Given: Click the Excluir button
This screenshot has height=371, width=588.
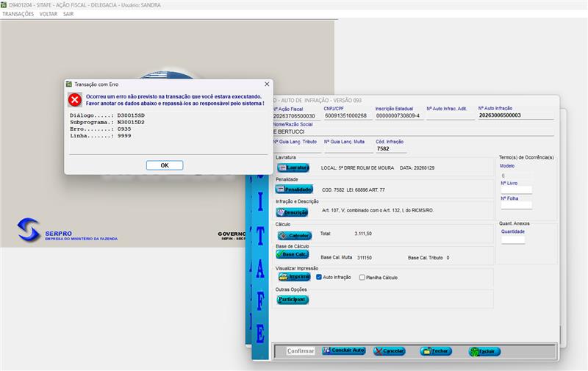Looking at the screenshot, I should pyautogui.click(x=484, y=351).
